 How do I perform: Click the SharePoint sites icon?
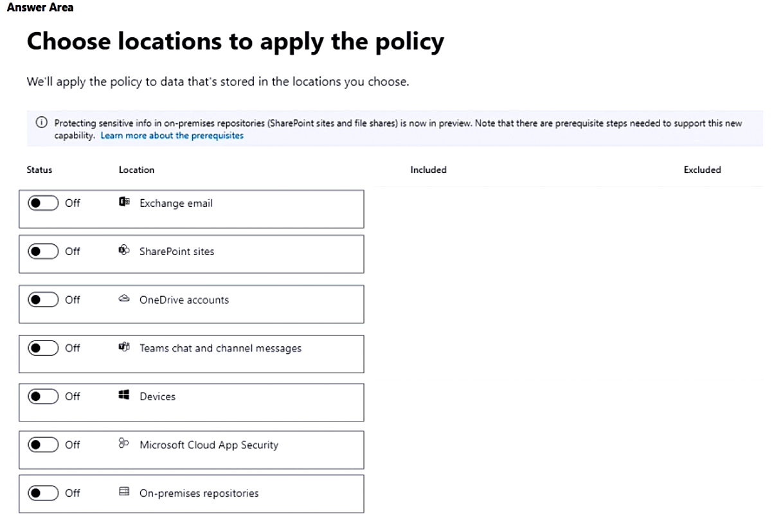click(x=124, y=251)
